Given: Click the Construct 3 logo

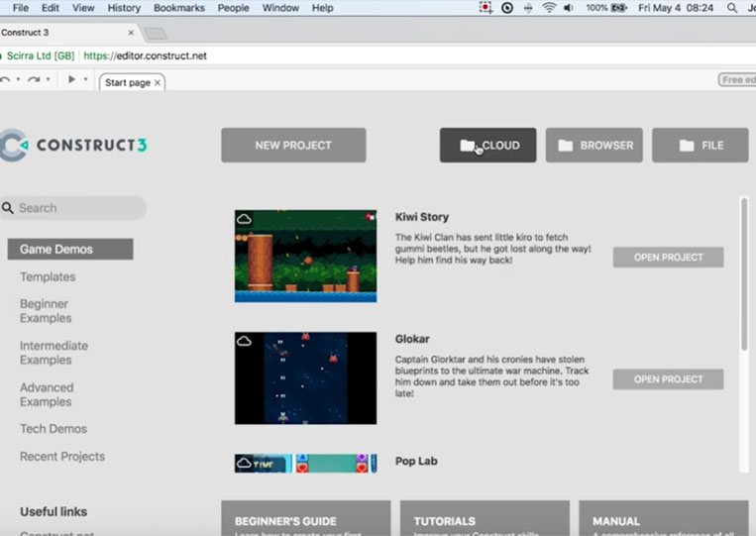Looking at the screenshot, I should click(x=73, y=145).
